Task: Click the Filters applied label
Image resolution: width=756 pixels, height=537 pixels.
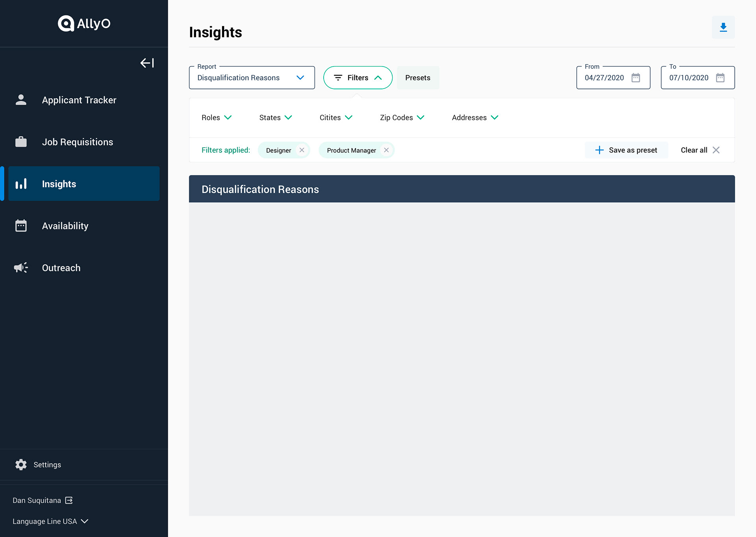Action: [x=226, y=150]
